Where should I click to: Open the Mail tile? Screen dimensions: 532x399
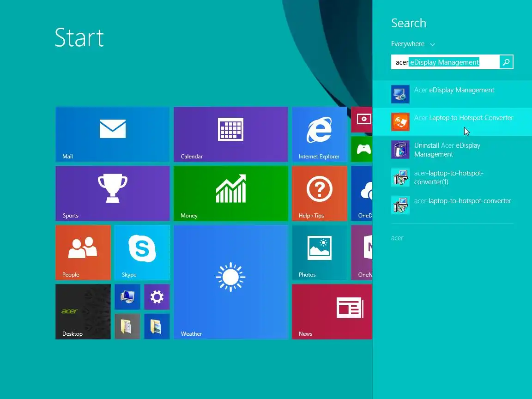point(112,134)
